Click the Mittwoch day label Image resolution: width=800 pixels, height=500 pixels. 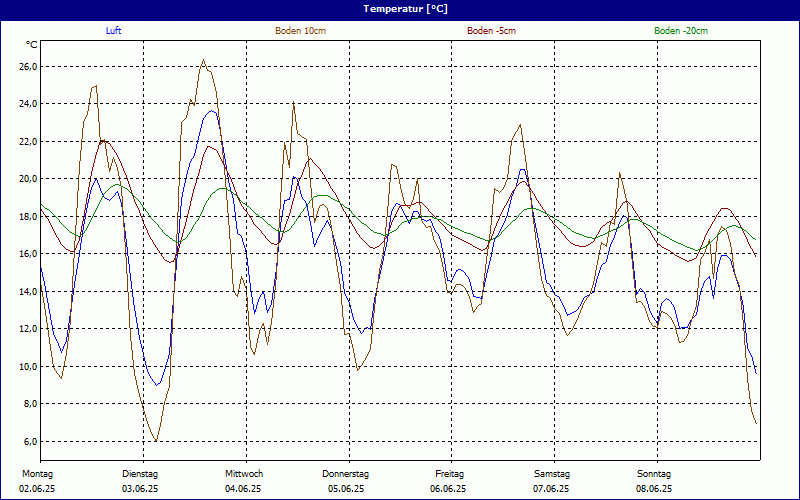pyautogui.click(x=243, y=473)
